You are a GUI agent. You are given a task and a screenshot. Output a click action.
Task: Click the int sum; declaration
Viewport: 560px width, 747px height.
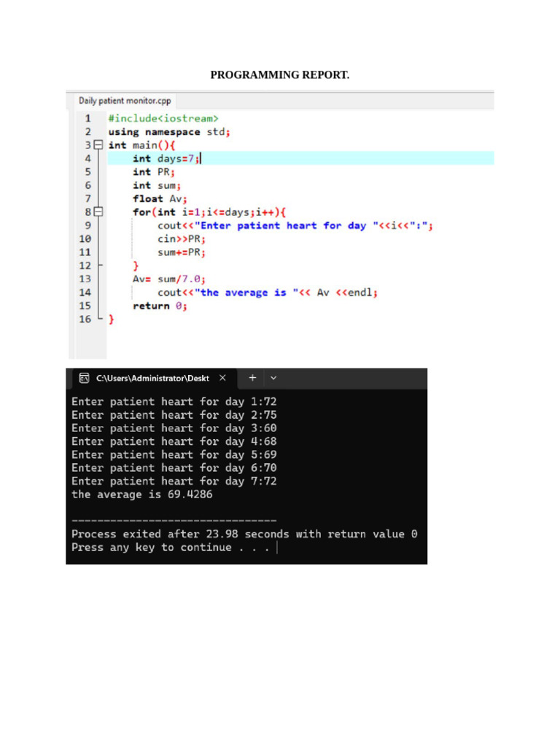click(157, 185)
